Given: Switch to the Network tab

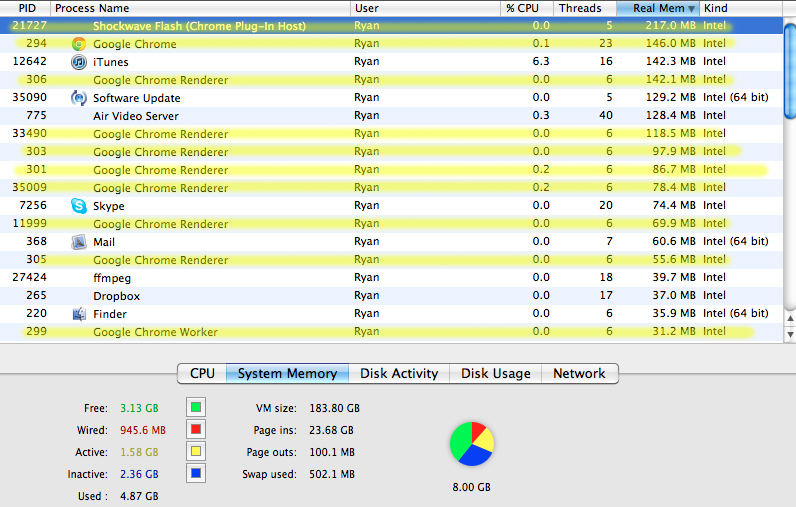Looking at the screenshot, I should click(x=579, y=374).
